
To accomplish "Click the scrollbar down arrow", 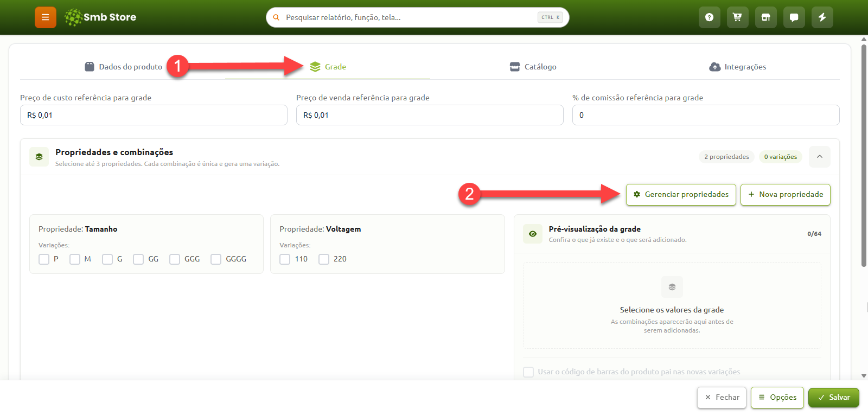I will 864,375.
